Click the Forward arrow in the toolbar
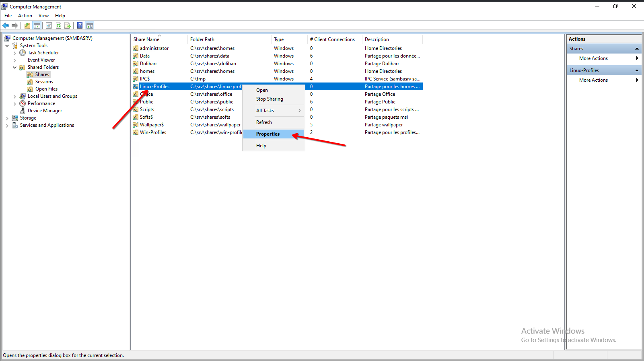 coord(15,26)
